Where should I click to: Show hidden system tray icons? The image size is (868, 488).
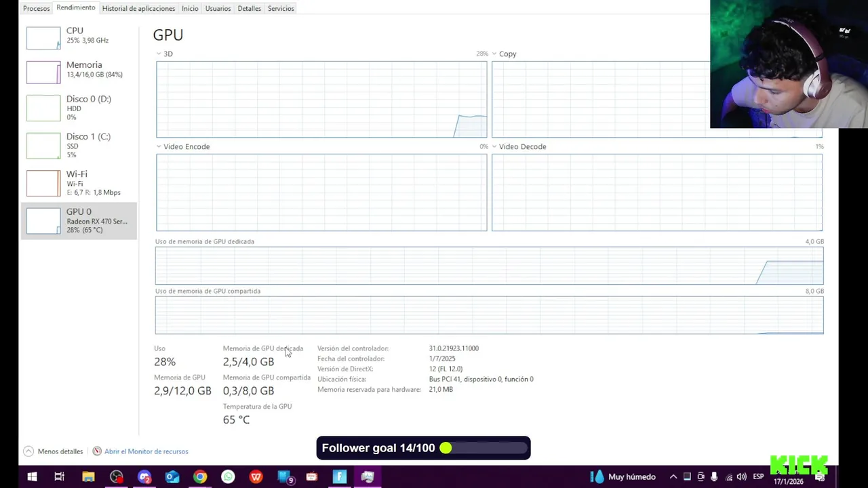click(x=673, y=477)
